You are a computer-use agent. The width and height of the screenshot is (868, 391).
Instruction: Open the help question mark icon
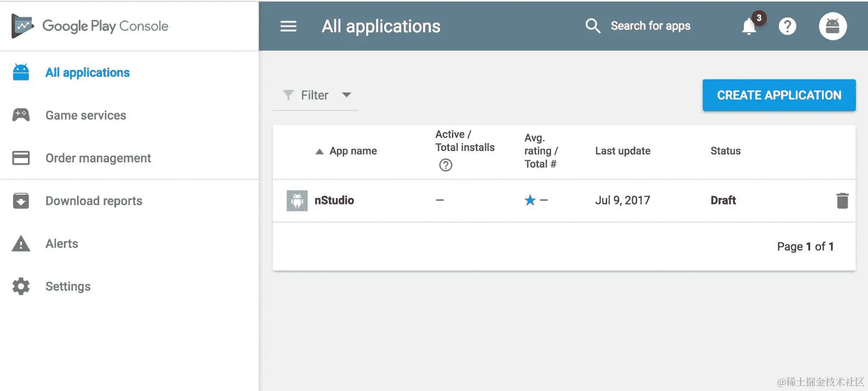(x=788, y=26)
